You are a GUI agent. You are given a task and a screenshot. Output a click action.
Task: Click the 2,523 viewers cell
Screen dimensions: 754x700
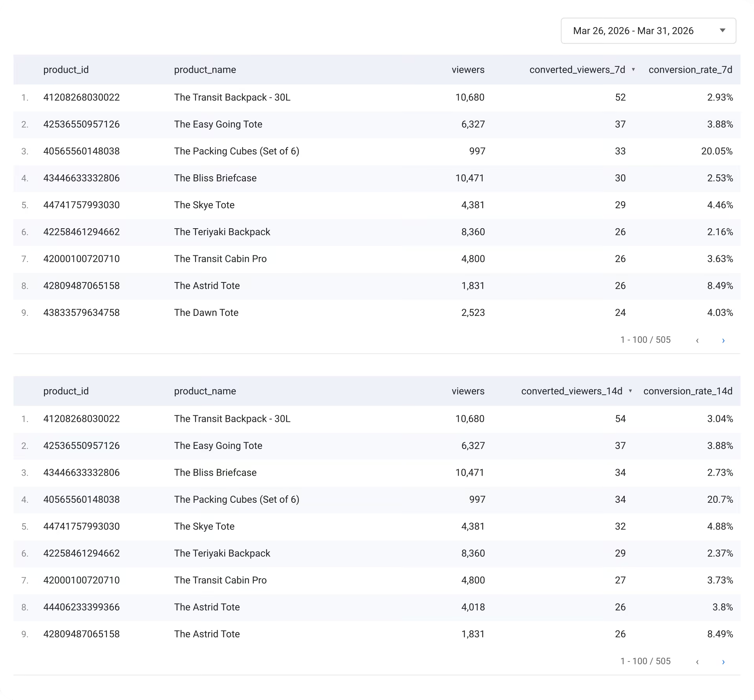(473, 313)
